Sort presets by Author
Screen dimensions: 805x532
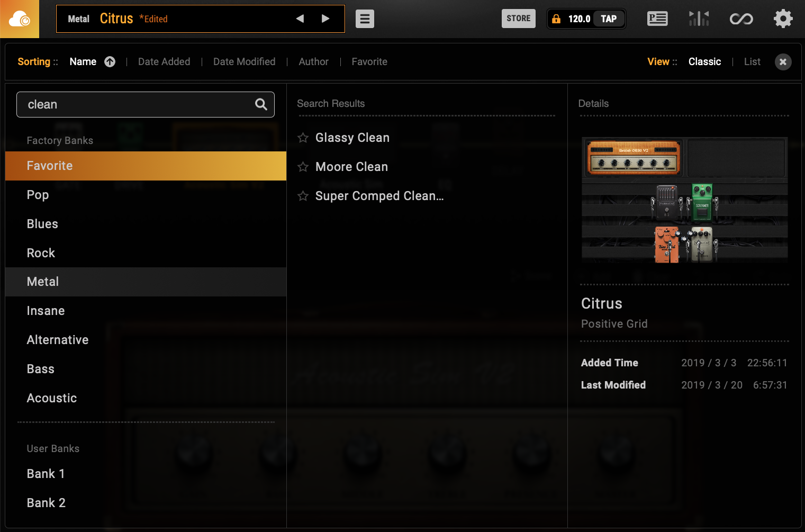(x=314, y=62)
